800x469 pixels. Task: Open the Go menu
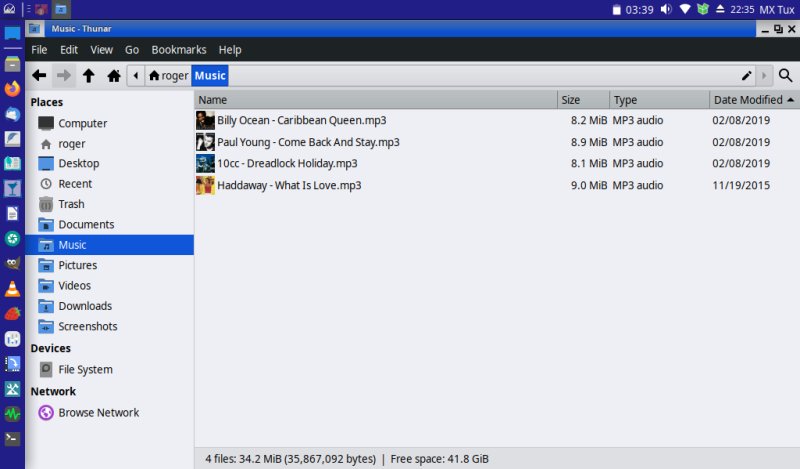click(x=132, y=50)
